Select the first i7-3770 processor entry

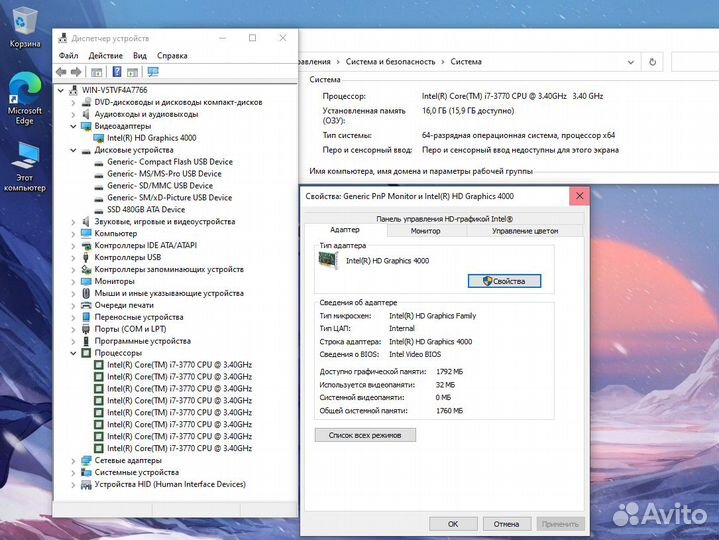pyautogui.click(x=179, y=365)
